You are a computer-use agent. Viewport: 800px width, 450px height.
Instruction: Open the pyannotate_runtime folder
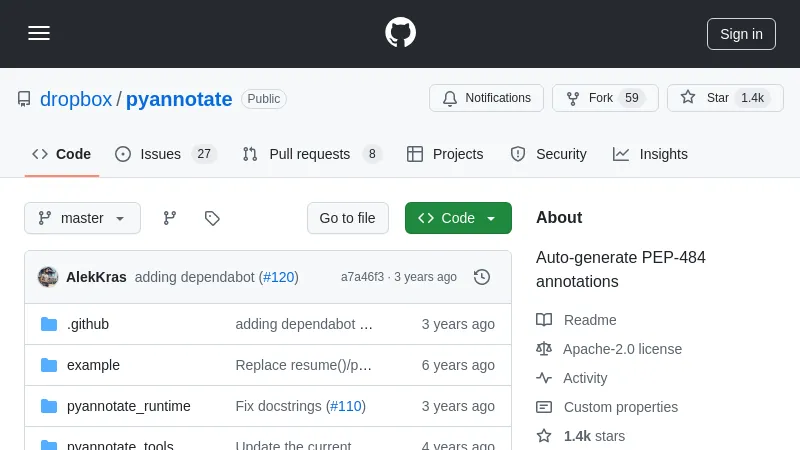tap(128, 406)
